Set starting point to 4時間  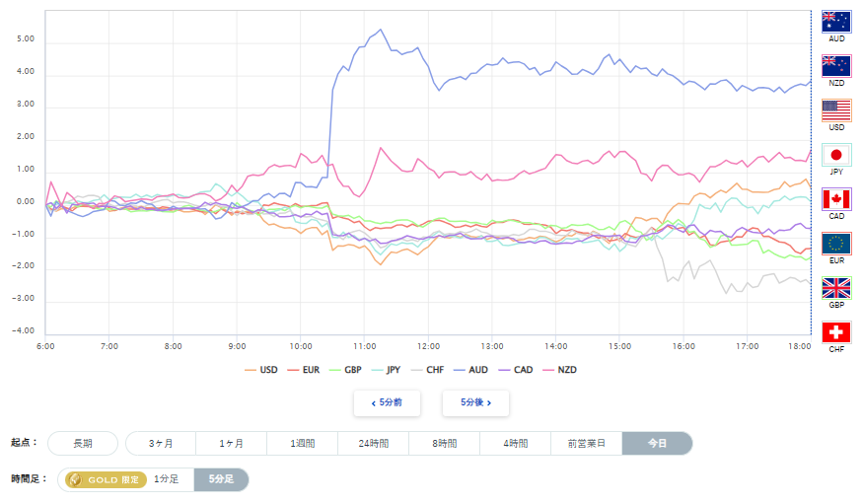point(515,444)
